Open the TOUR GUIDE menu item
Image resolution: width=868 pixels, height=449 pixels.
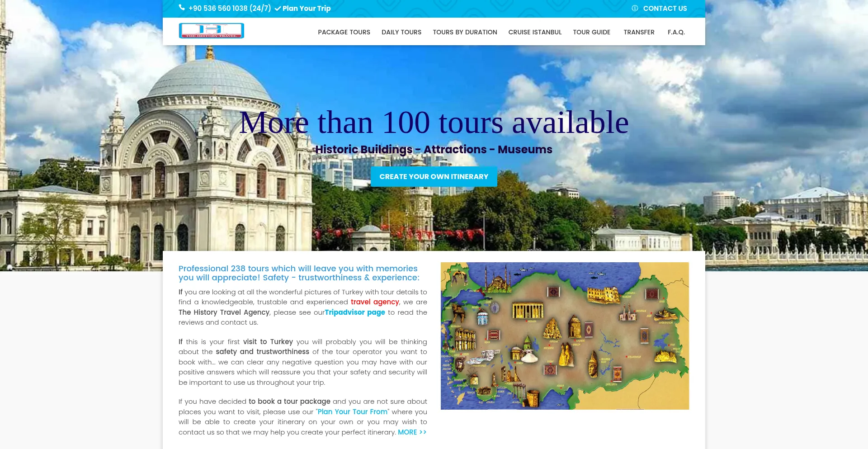pos(591,32)
